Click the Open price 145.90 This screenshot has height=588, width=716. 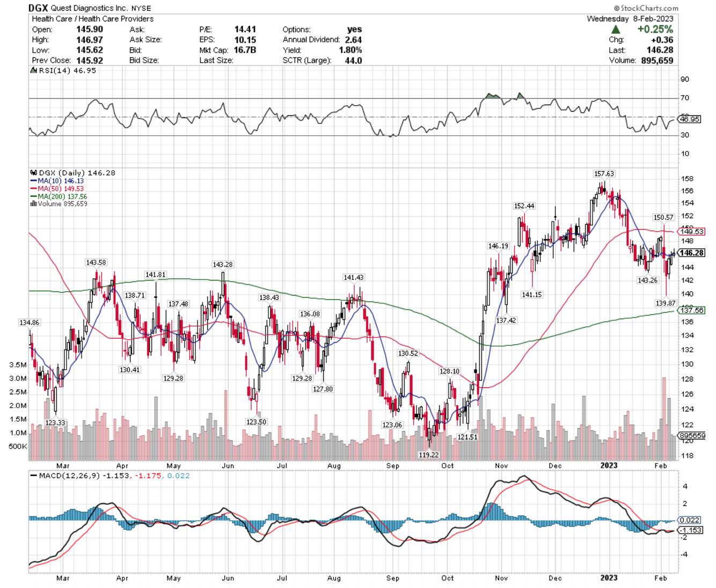point(90,30)
